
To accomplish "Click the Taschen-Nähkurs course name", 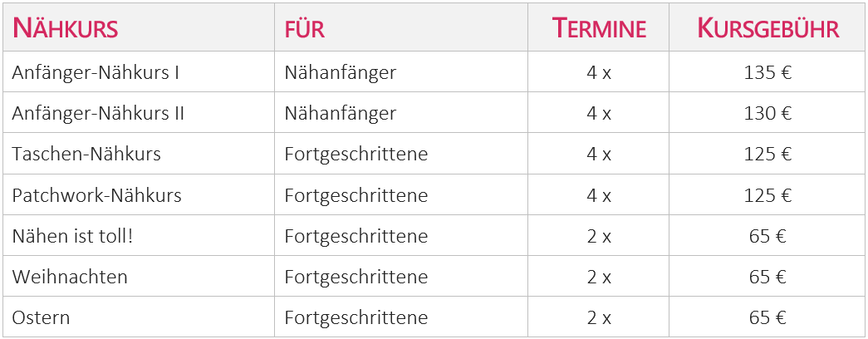I will [x=86, y=154].
